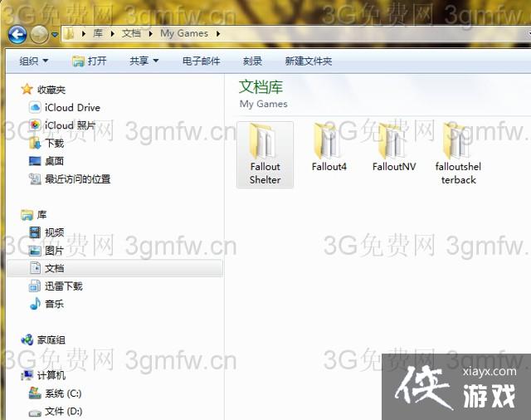Click the greyed Forward navigation arrow
531x420 pixels.
click(x=39, y=34)
